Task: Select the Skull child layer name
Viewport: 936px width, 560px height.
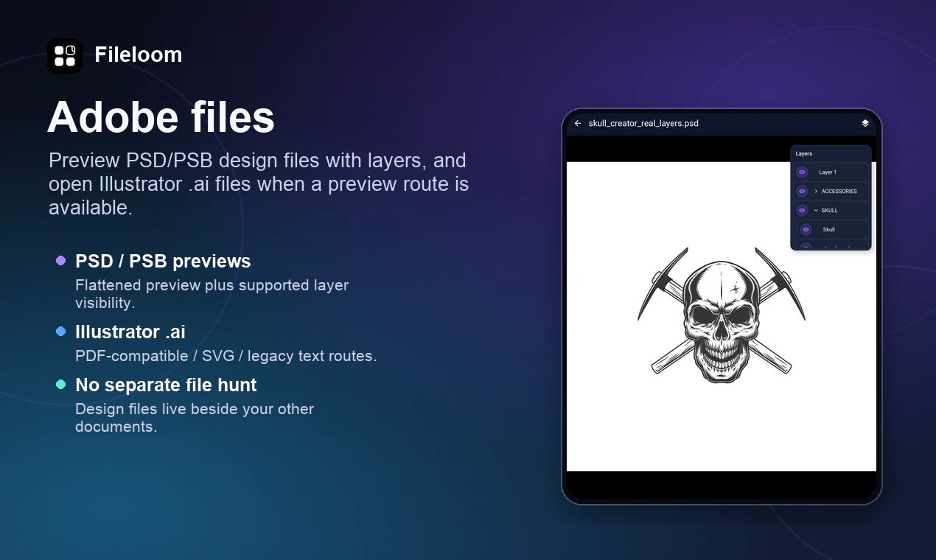Action: point(829,229)
